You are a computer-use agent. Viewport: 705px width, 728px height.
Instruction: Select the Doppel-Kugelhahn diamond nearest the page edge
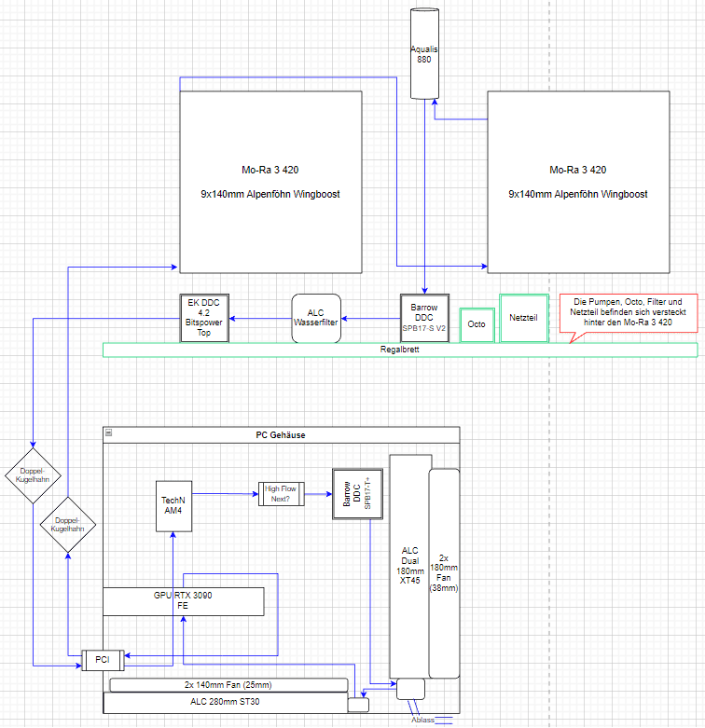coord(33,475)
